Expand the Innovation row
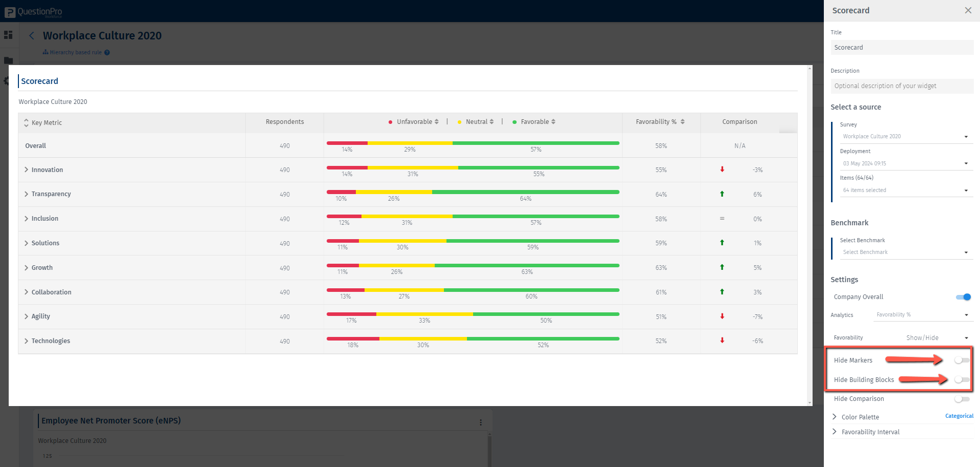The image size is (980, 467). (x=26, y=170)
